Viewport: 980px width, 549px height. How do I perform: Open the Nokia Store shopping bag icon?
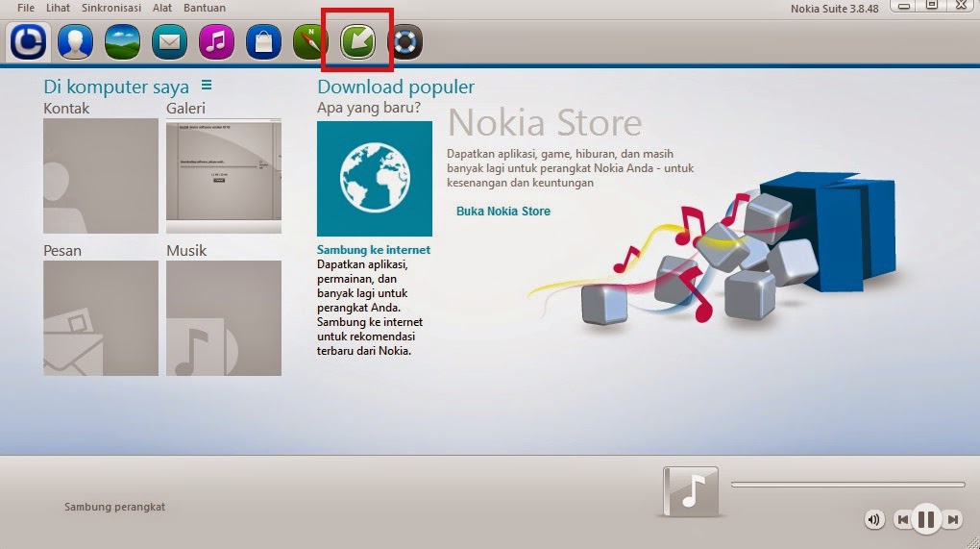coord(263,42)
